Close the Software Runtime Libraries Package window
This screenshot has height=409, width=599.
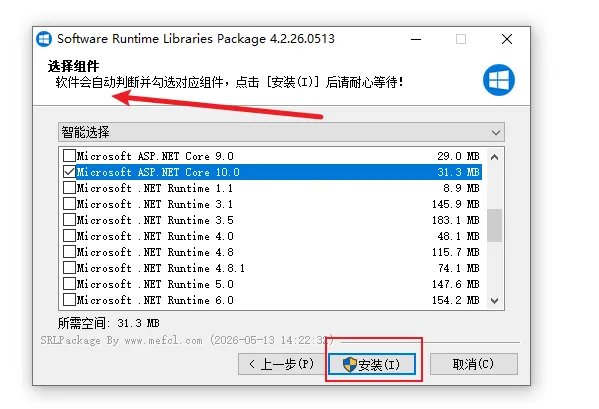(507, 39)
